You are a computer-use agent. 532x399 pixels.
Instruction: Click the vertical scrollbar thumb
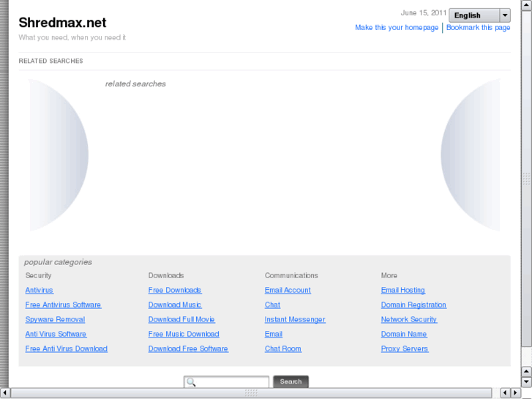(526, 179)
